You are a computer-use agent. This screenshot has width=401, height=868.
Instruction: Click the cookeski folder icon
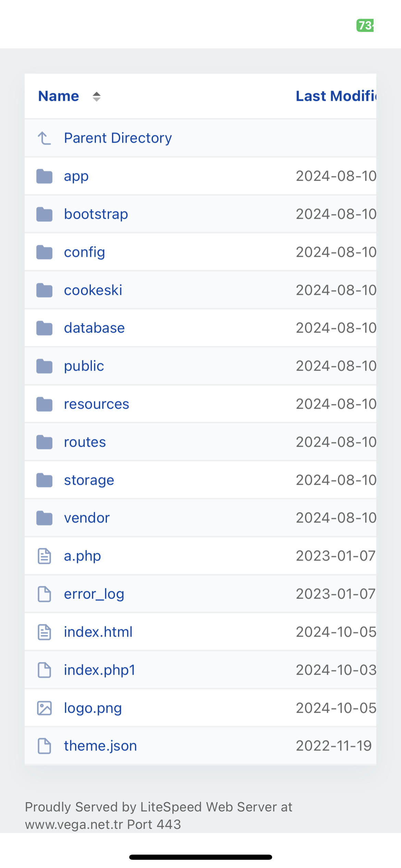coord(44,290)
